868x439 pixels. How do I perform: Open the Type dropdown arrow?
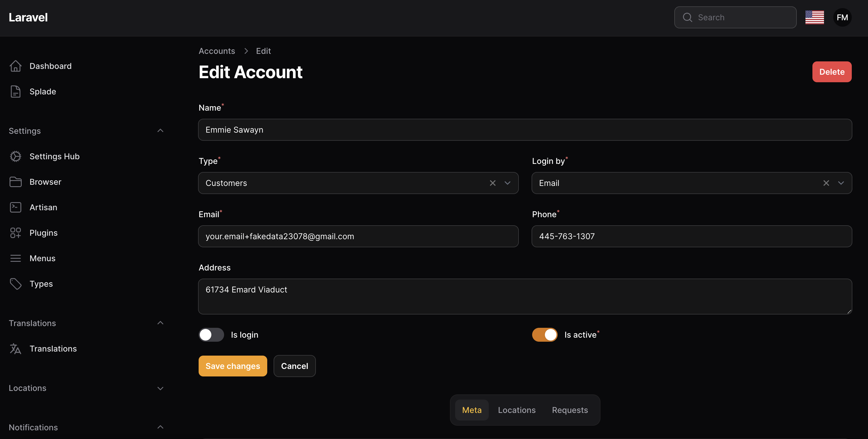[x=508, y=183]
